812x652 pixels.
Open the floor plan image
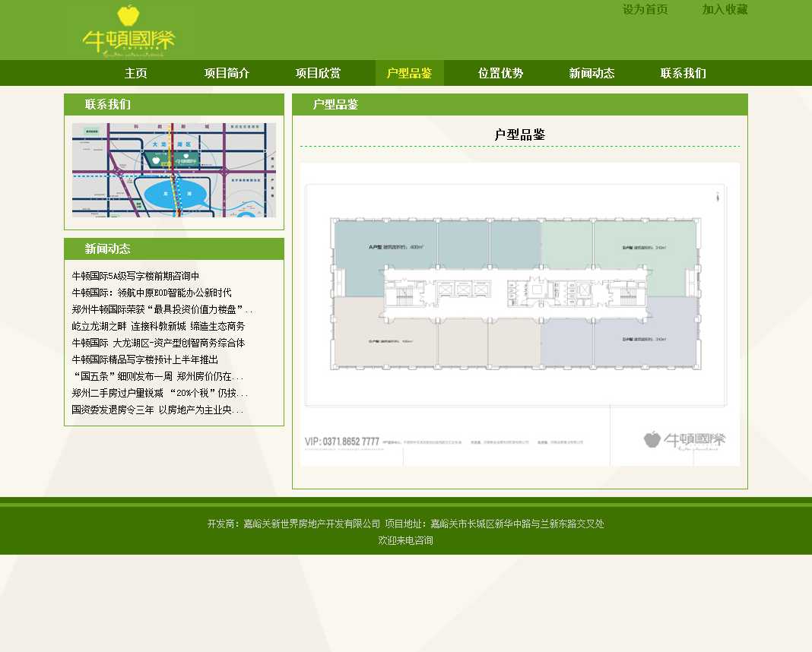[520, 314]
